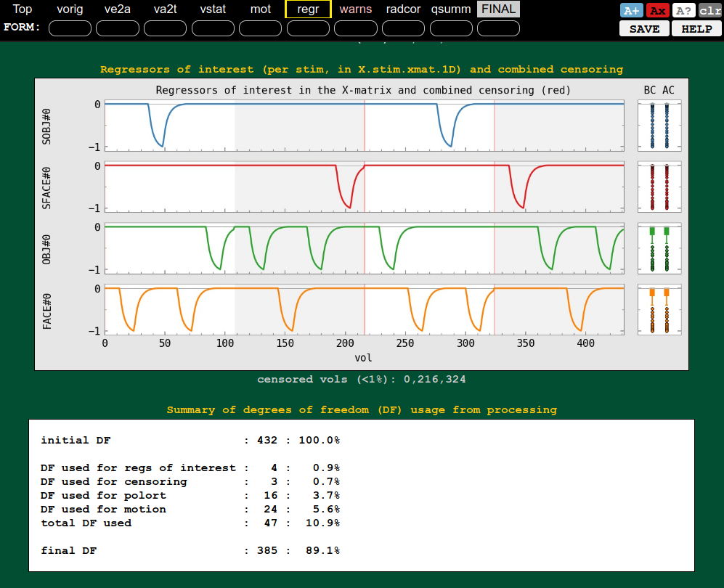Viewport: 724px width, 588px height.
Task: Click the red Ax rate-all-bad button
Action: [x=658, y=11]
